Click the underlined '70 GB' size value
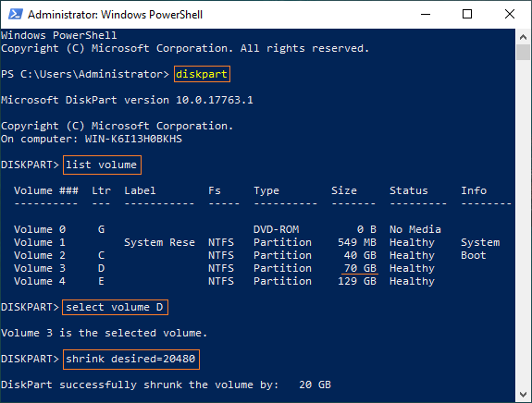 (360, 268)
